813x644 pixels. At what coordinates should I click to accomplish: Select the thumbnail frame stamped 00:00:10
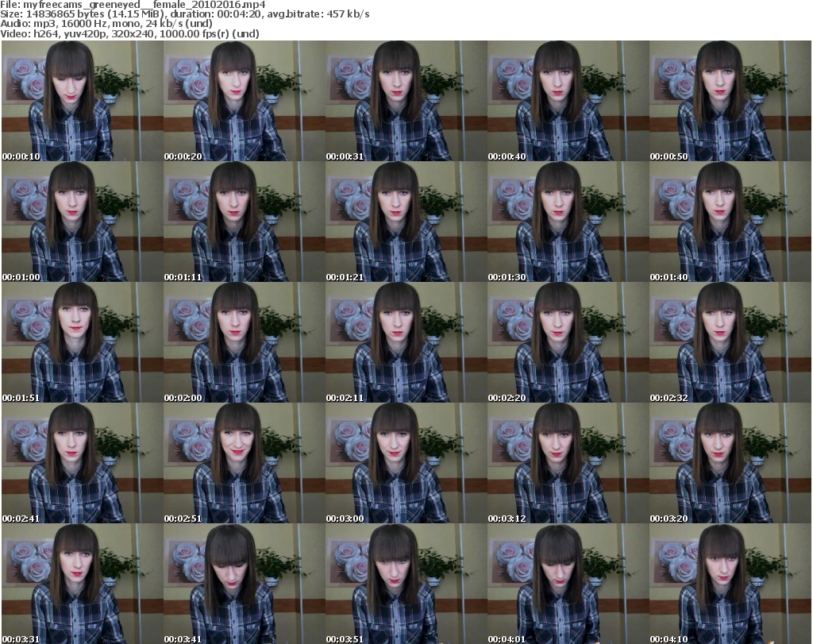(x=83, y=101)
